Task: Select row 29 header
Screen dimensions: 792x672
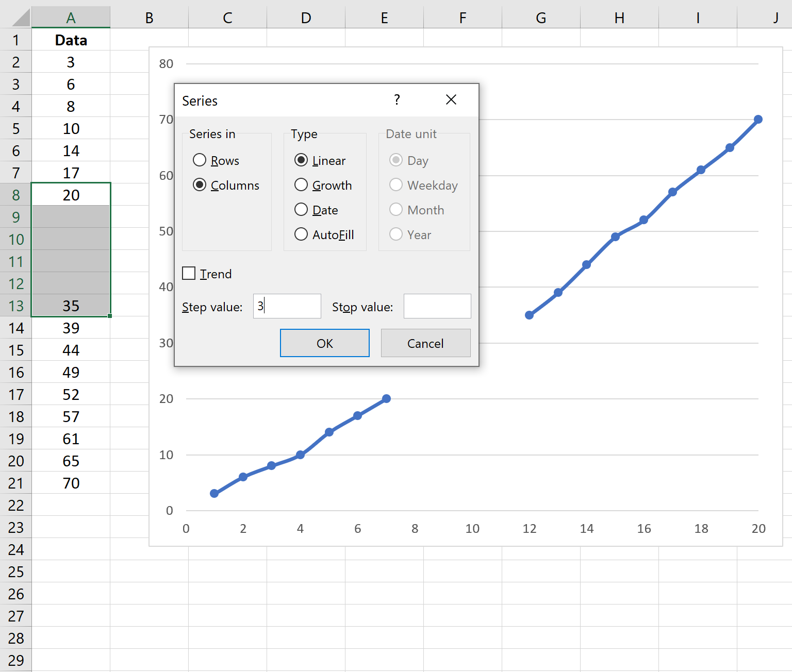Action: coord(16,661)
